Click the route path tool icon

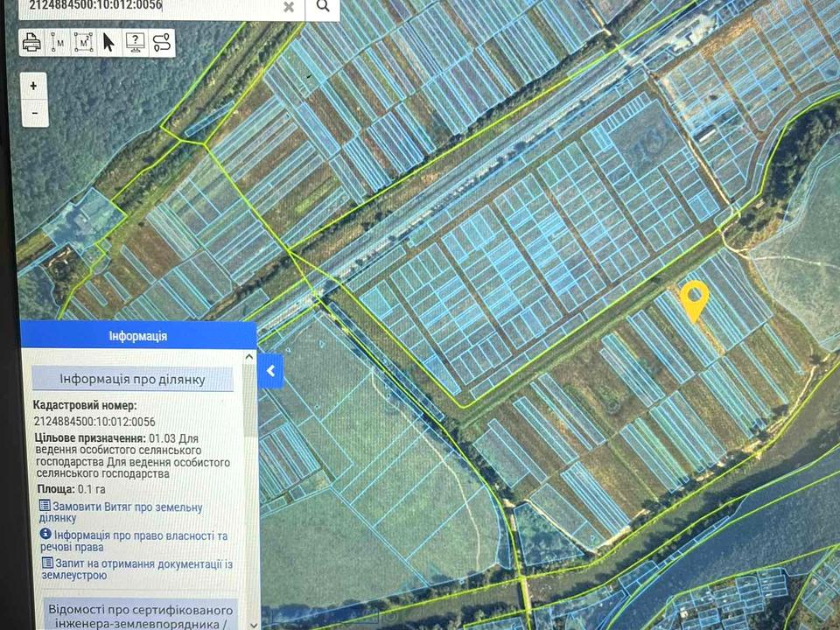click(x=161, y=42)
